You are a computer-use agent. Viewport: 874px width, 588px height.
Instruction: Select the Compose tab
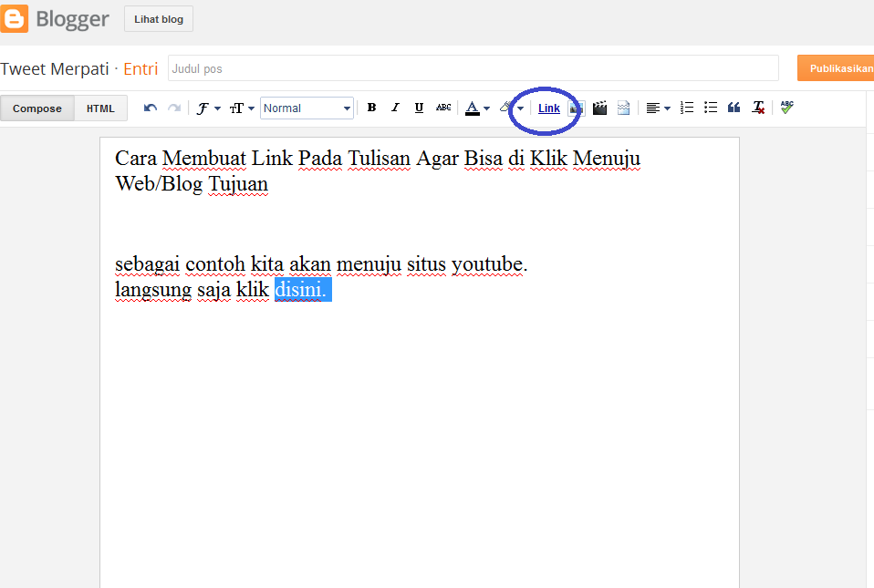pyautogui.click(x=37, y=108)
